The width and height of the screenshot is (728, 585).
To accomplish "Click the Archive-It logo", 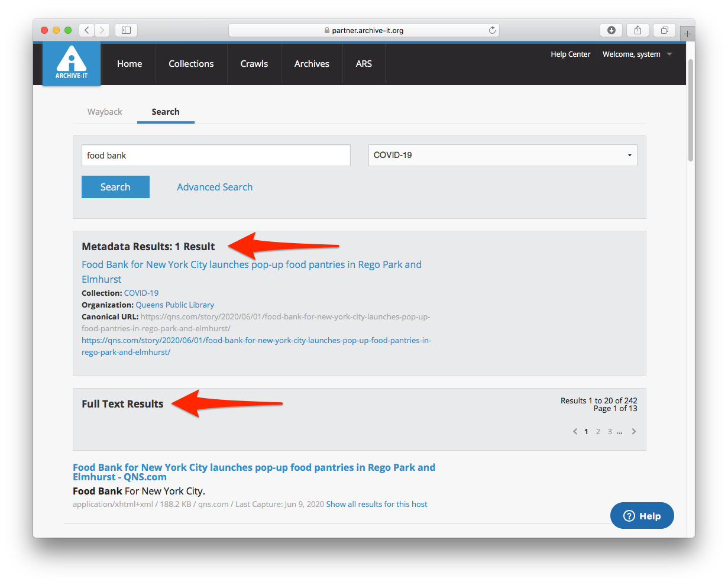I will pos(71,64).
